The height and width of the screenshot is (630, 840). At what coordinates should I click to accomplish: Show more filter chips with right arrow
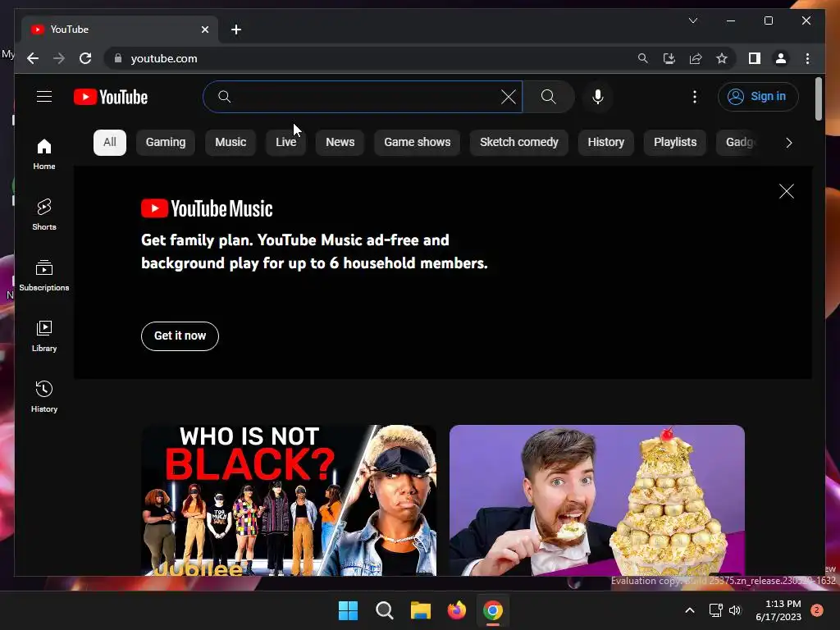[788, 143]
